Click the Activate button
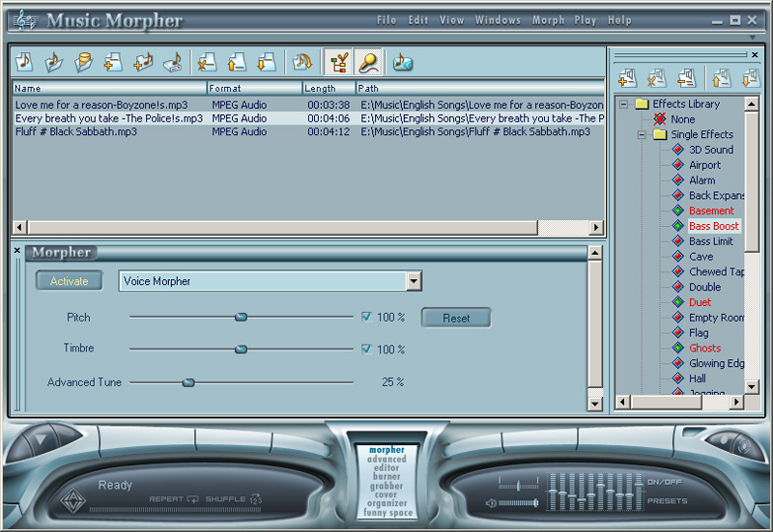This screenshot has height=532, width=773. [70, 281]
